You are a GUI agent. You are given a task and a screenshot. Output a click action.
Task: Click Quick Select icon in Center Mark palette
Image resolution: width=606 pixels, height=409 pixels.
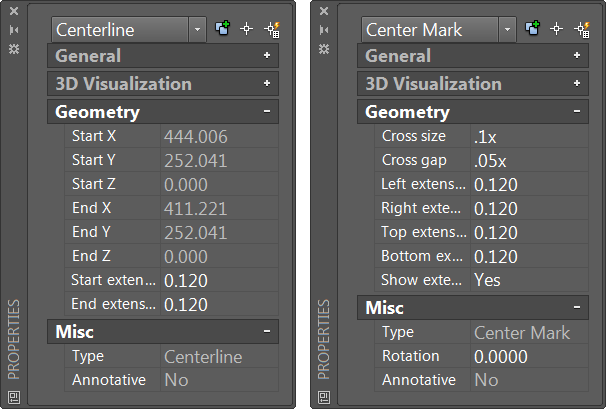tap(580, 30)
